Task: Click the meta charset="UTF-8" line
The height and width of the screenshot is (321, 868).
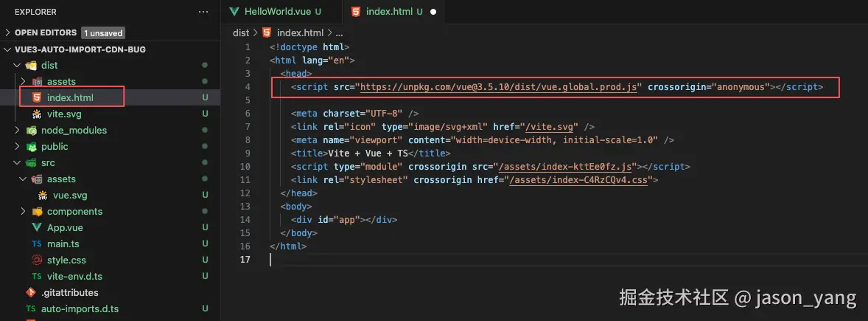Action: [x=355, y=114]
